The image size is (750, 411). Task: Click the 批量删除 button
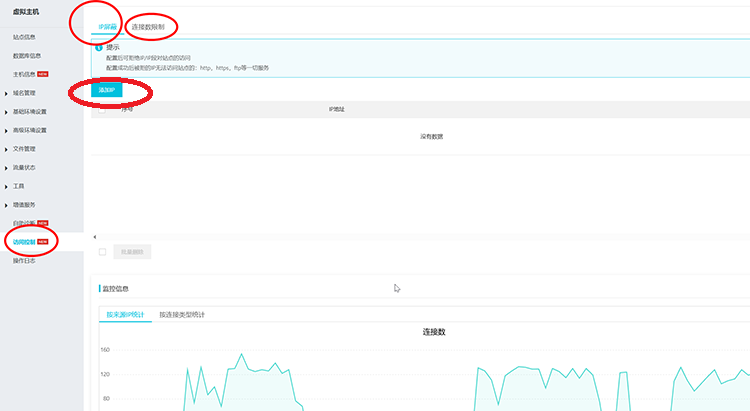point(131,252)
